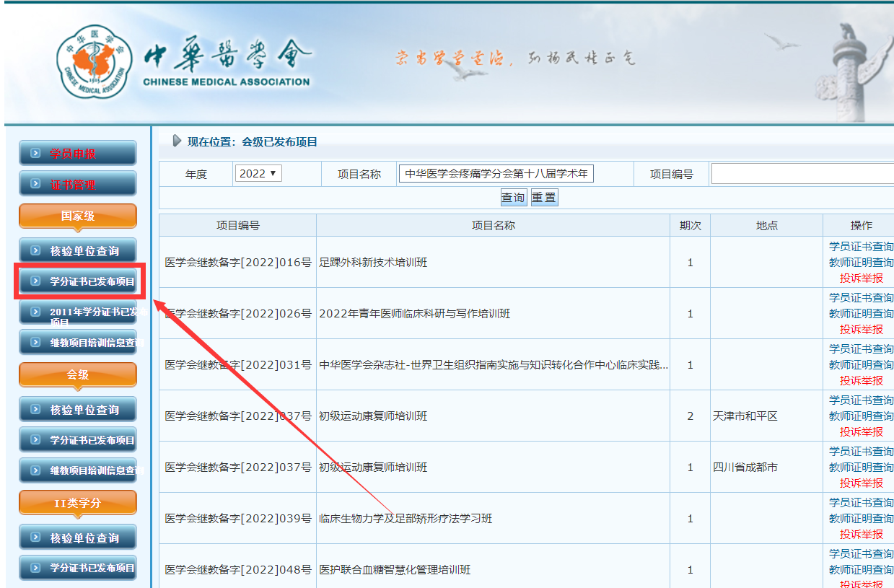894x588 pixels.
Task: Open 学员证书查询 for 临床生物力学及足部矫形疗法学习班
Action: pyautogui.click(x=861, y=503)
